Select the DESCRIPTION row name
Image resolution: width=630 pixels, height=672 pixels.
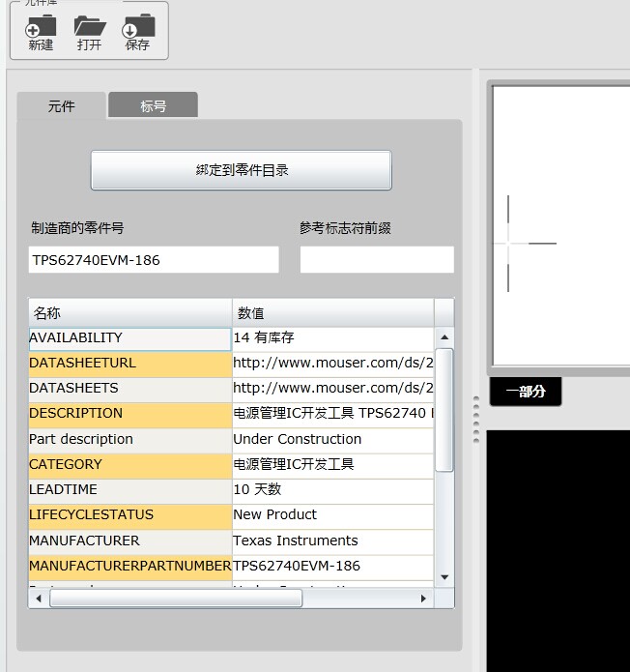[130, 415]
